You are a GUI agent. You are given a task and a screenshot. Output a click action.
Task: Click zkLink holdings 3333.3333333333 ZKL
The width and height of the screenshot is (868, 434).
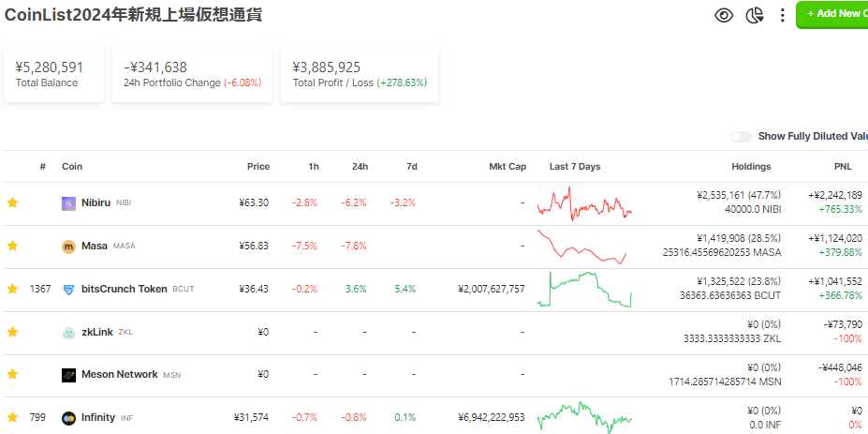coord(732,338)
